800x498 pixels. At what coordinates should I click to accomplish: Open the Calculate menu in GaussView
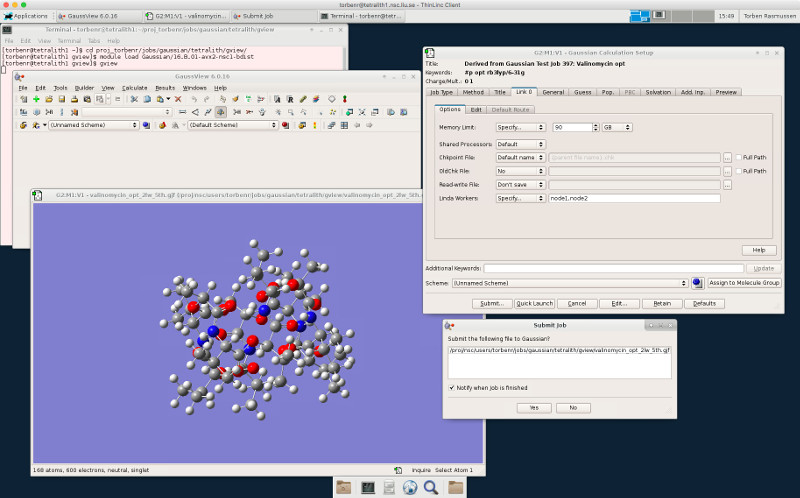click(134, 88)
